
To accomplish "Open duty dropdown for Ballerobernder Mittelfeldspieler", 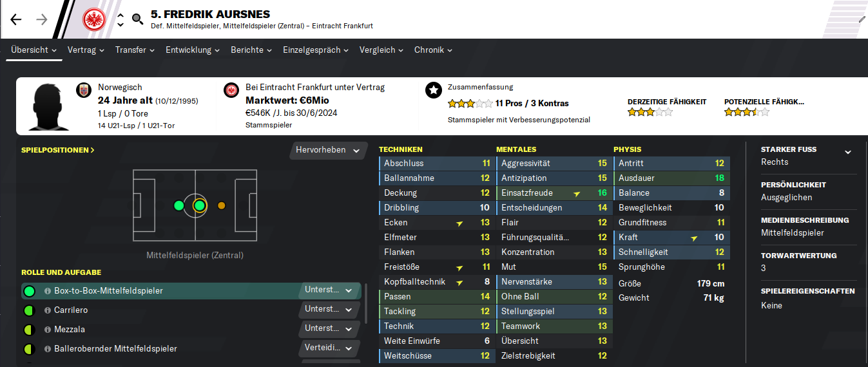I will (x=329, y=348).
